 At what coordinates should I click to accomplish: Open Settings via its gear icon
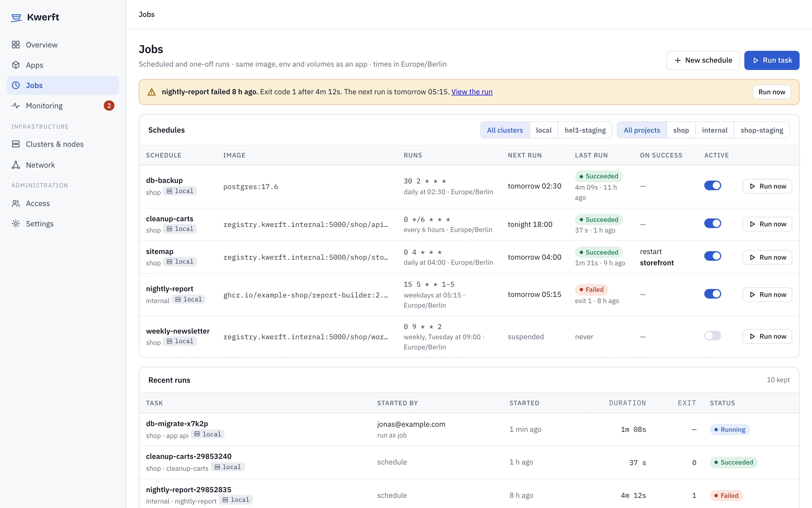[16, 224]
